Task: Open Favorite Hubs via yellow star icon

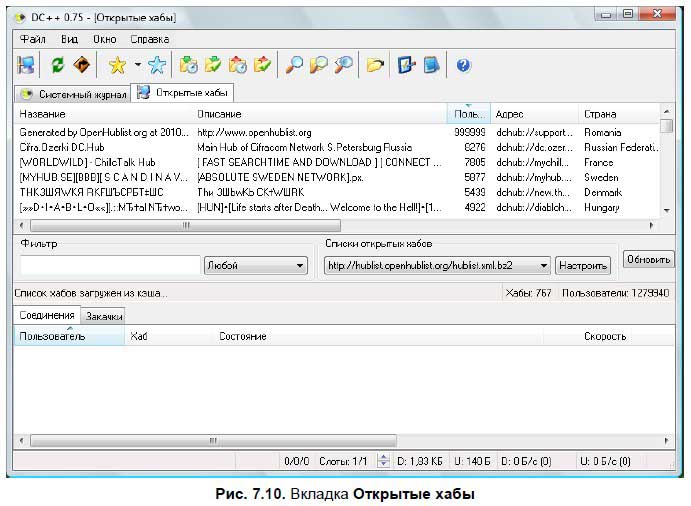Action: coord(117,66)
